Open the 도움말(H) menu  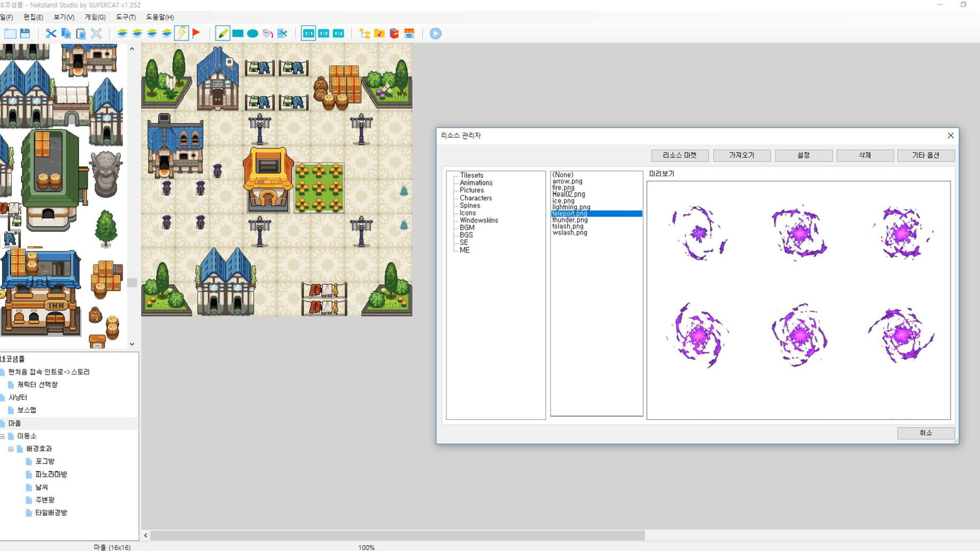coord(160,17)
